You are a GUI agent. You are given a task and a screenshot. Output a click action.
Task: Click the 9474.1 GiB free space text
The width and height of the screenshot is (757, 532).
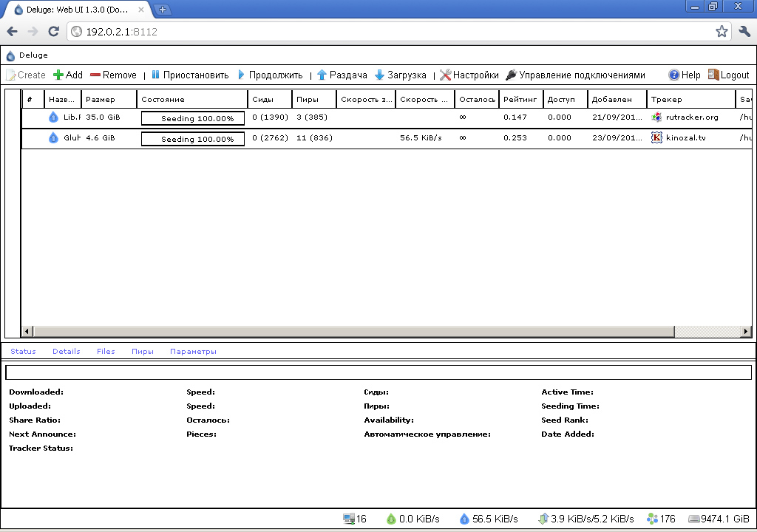pos(724,519)
